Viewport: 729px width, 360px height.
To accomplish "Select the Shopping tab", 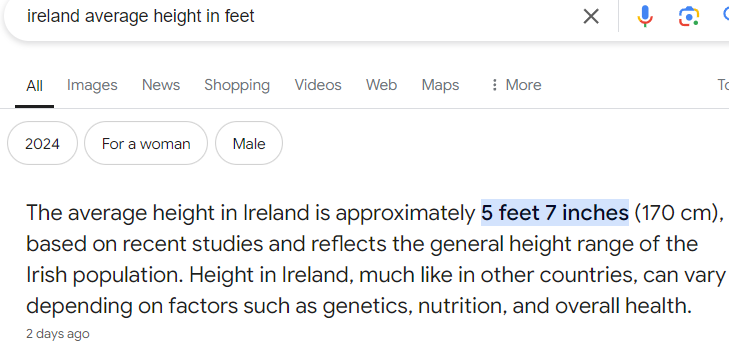I will [237, 85].
